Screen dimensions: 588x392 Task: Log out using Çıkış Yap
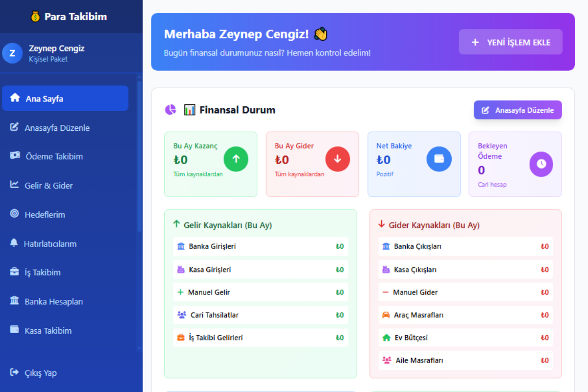point(41,373)
